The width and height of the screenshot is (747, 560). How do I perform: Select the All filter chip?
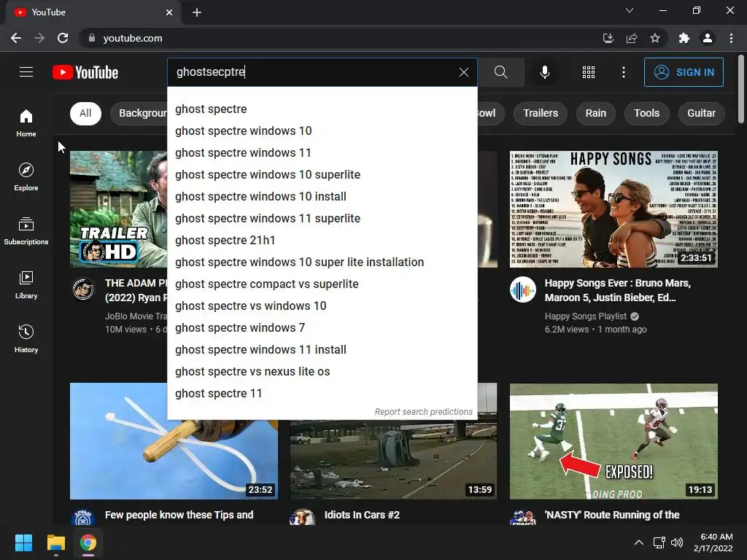[86, 113]
